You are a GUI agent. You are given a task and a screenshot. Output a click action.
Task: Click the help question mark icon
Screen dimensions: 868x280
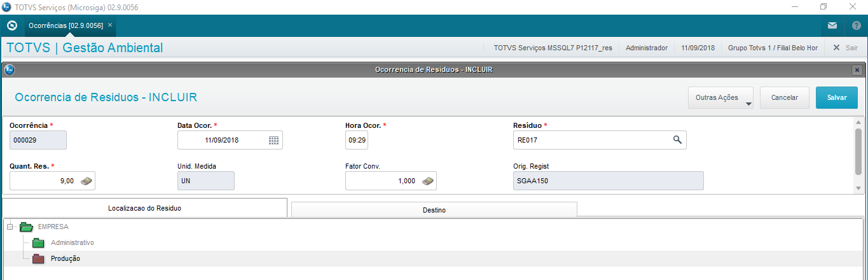(855, 26)
